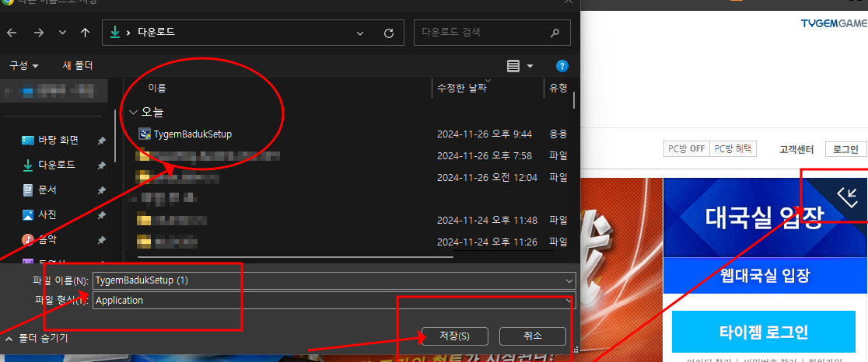868x362 pixels.
Task: Click 로그인 button on the web page
Action: (x=846, y=148)
